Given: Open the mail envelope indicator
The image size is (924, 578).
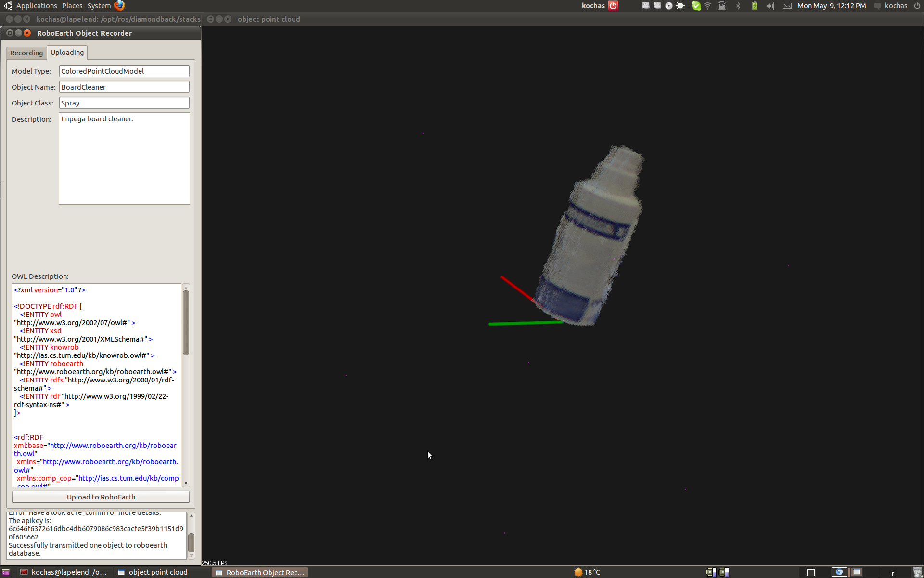Looking at the screenshot, I should (x=787, y=6).
